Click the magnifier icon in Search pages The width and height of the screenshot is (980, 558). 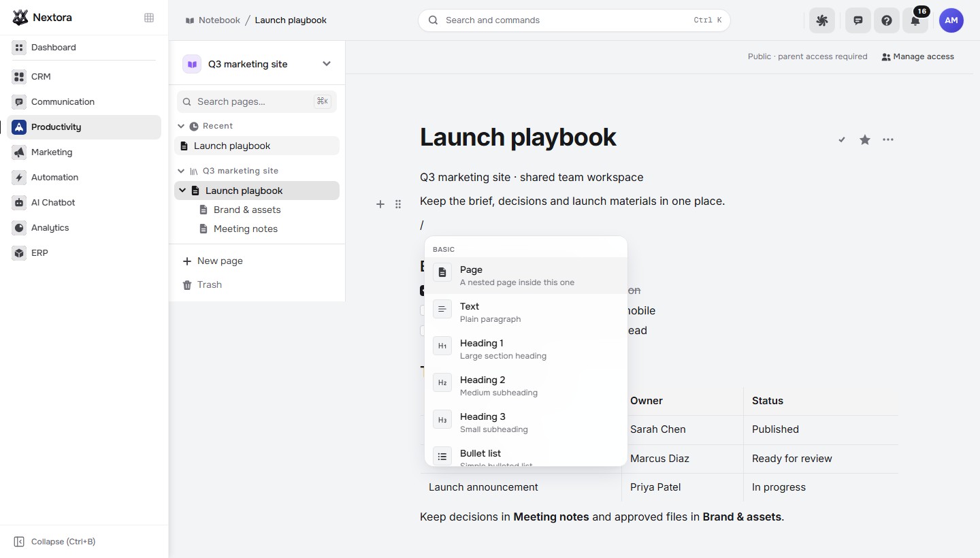coord(187,101)
